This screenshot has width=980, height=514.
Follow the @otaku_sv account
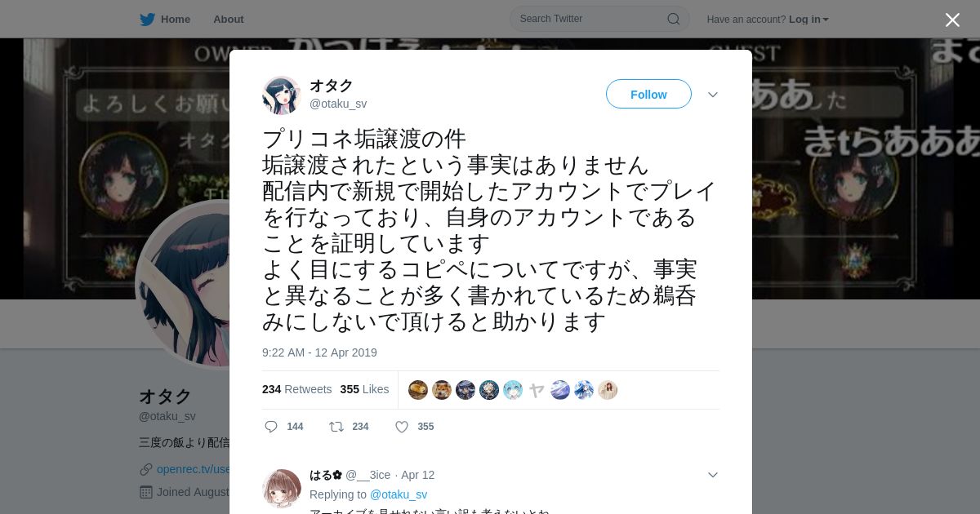coord(648,95)
